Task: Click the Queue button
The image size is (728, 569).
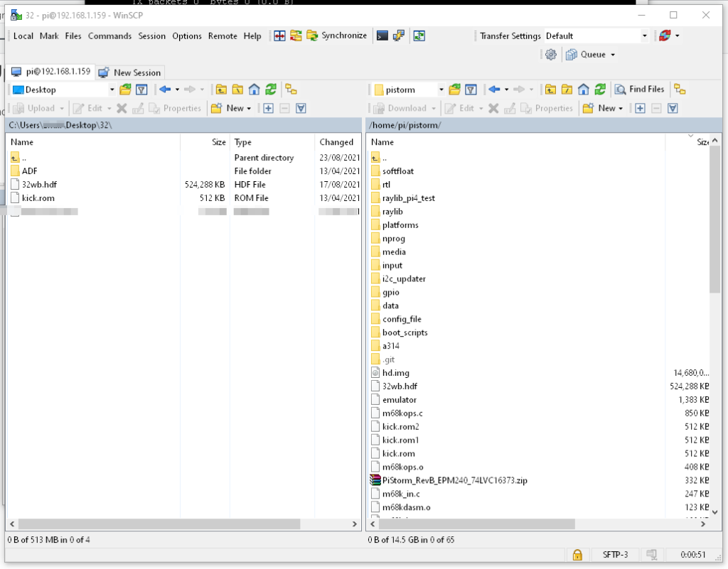Action: [x=586, y=55]
